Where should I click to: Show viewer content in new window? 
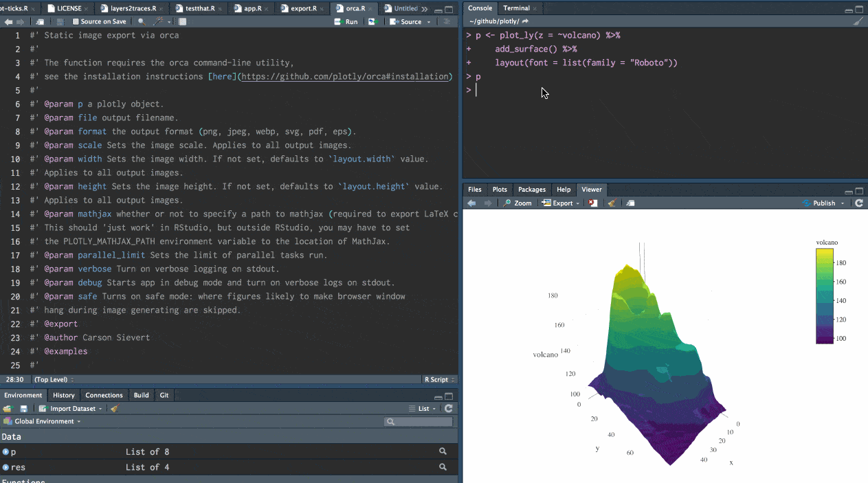tap(631, 203)
